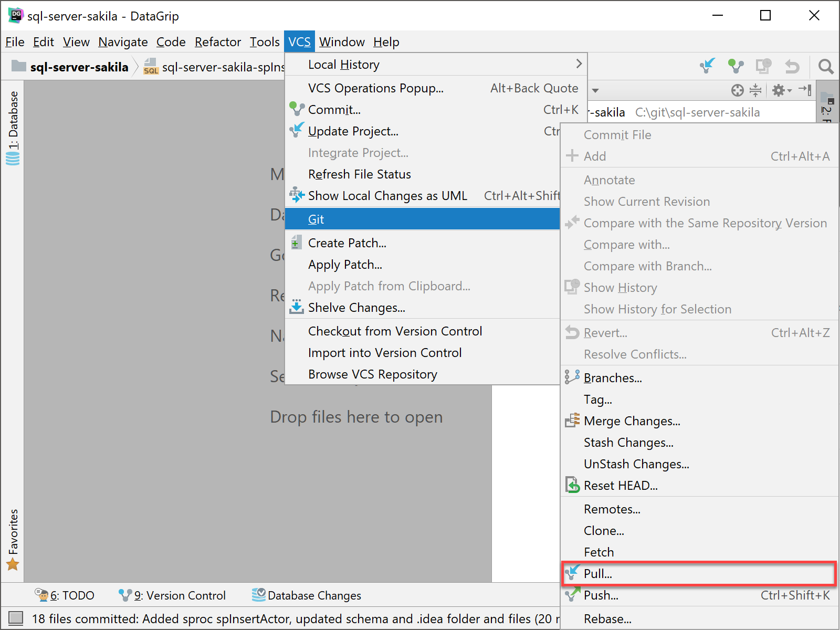Open the 6: TODO tool window
This screenshot has height=630, width=840.
pyautogui.click(x=65, y=595)
